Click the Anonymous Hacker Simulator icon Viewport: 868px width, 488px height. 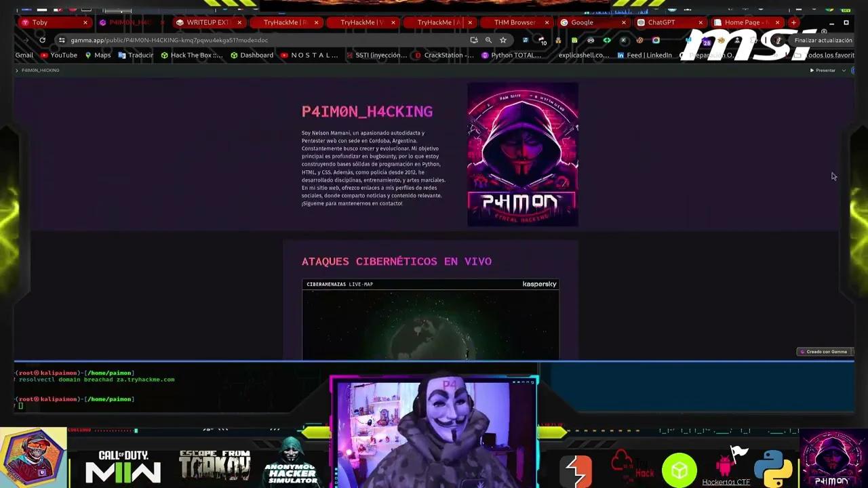click(x=292, y=461)
